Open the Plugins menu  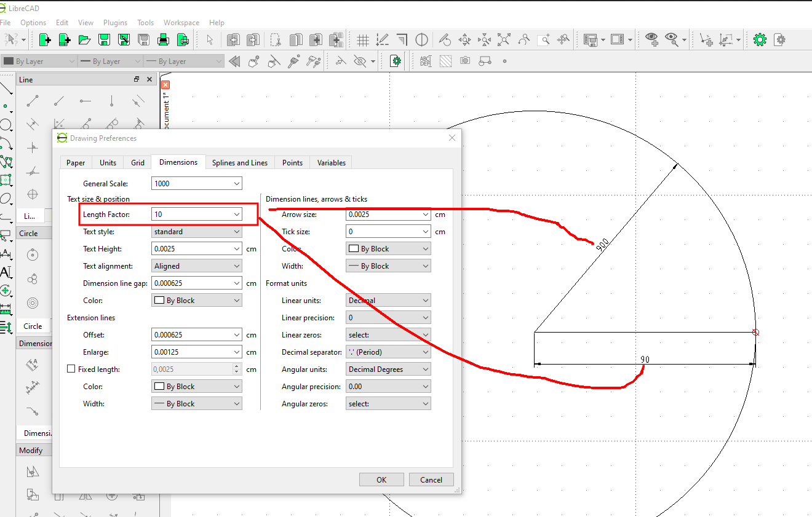point(115,23)
